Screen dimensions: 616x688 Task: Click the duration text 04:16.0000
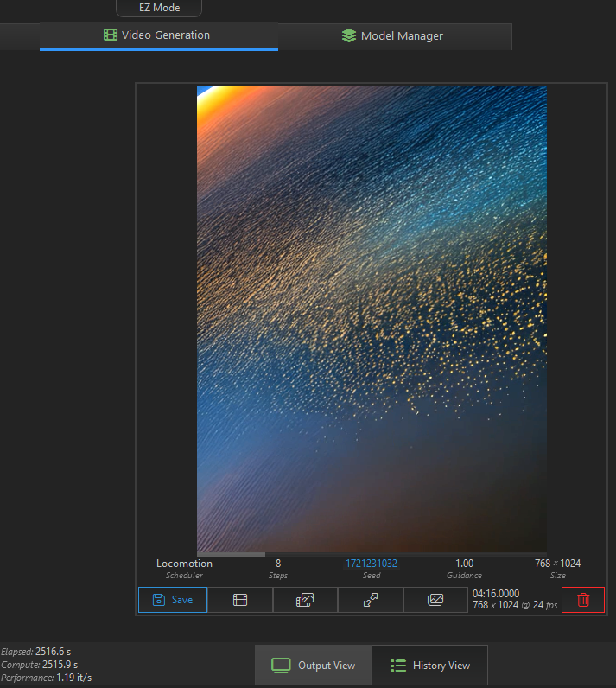coord(496,594)
